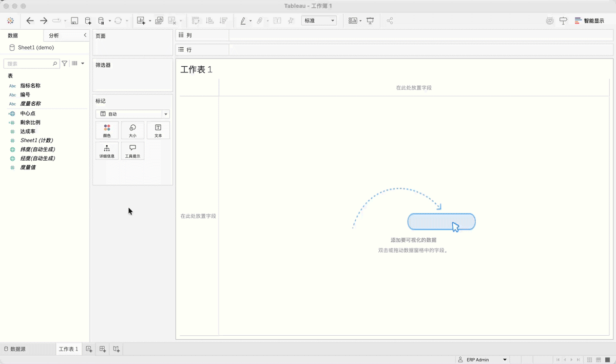Switch to the 分析 tab
616x364 pixels.
pos(54,35)
